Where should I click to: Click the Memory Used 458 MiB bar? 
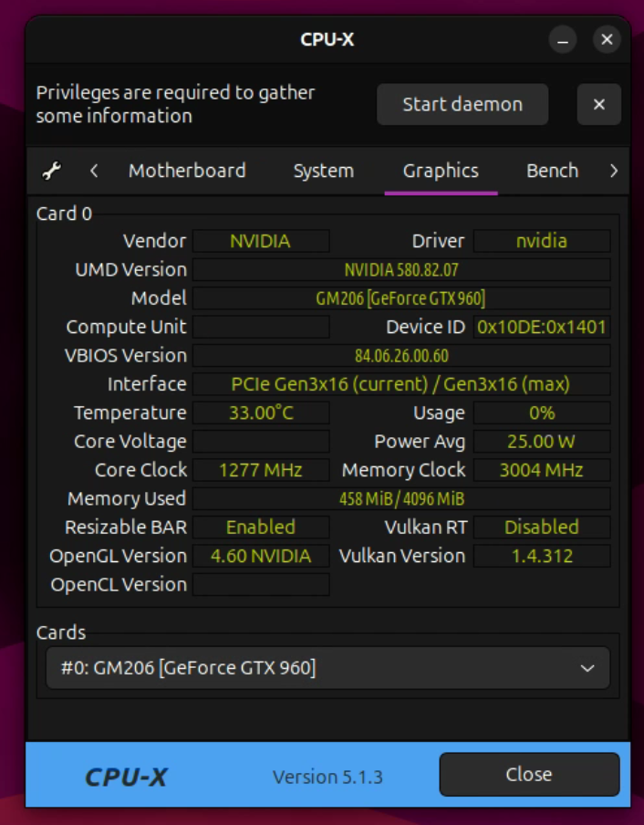[x=400, y=498]
